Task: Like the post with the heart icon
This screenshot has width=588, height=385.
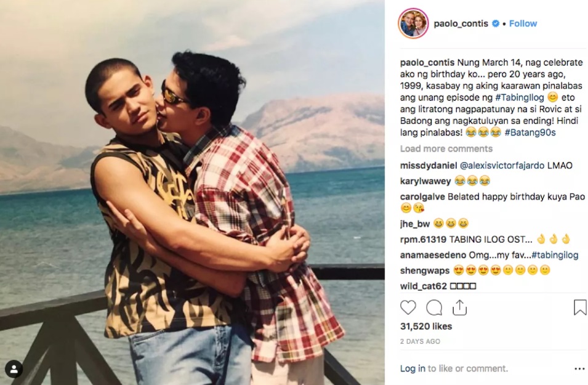Action: pos(408,308)
